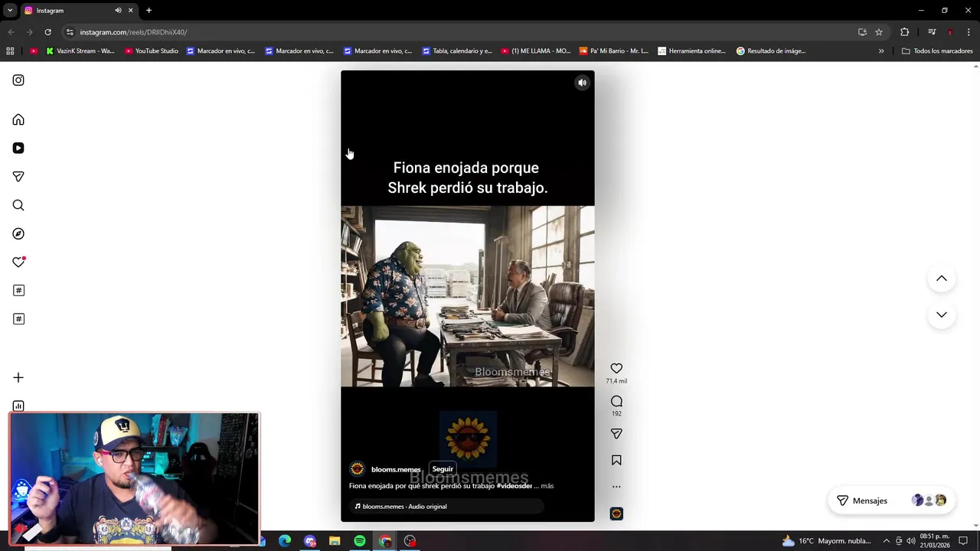Viewport: 980px width, 551px height.
Task: Open Windows notification center icon
Action: (x=963, y=541)
